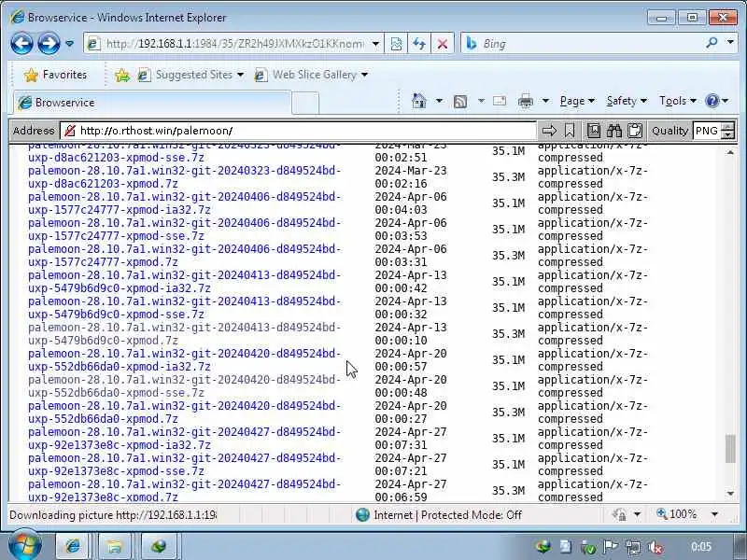This screenshot has height=560, width=747.
Task: Open visited 20240413 uxp-5479b6d9c0-xpmod.7z link
Action: pos(185,334)
